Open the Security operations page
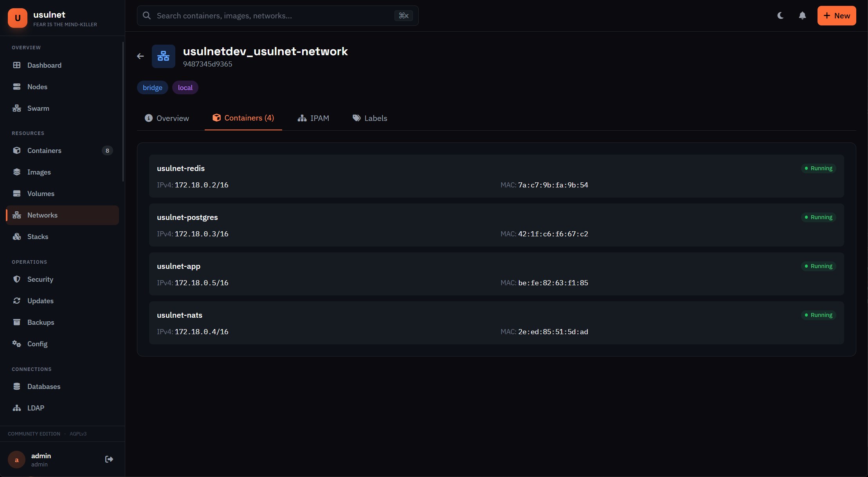The height and width of the screenshot is (477, 868). click(40, 279)
